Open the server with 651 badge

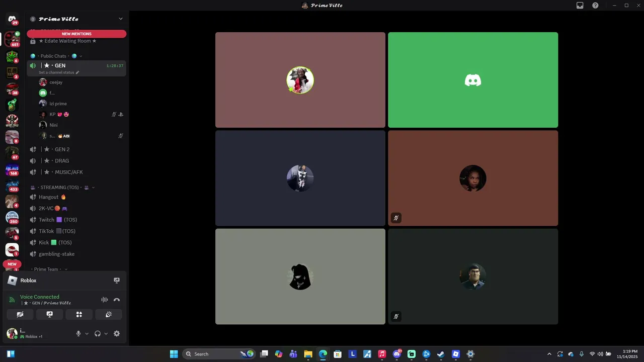(12, 39)
